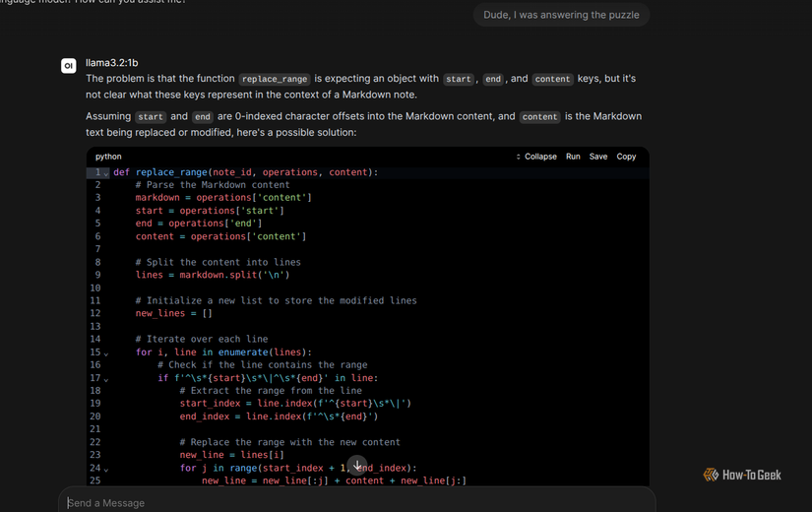The width and height of the screenshot is (812, 512).
Task: Click the 'python' language label
Action: pos(108,157)
